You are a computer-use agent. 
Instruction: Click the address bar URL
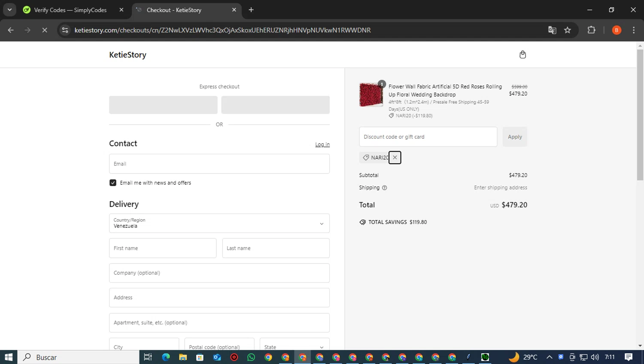(x=222, y=30)
